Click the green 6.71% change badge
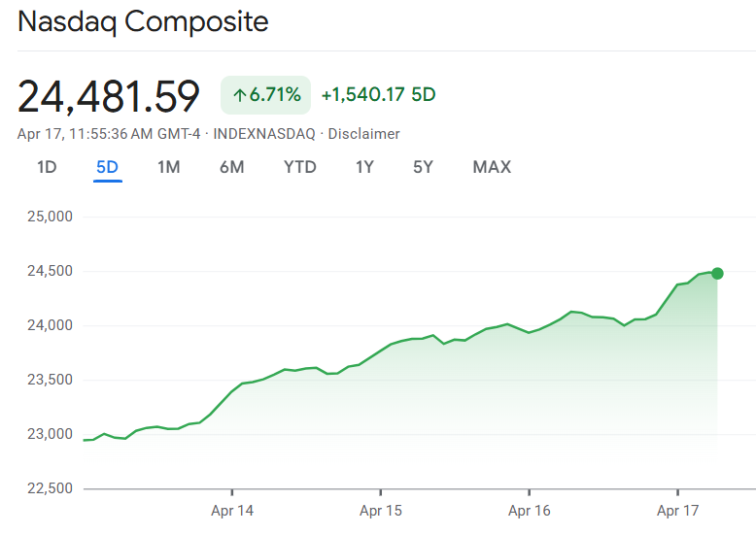The width and height of the screenshot is (756, 535). [x=265, y=95]
